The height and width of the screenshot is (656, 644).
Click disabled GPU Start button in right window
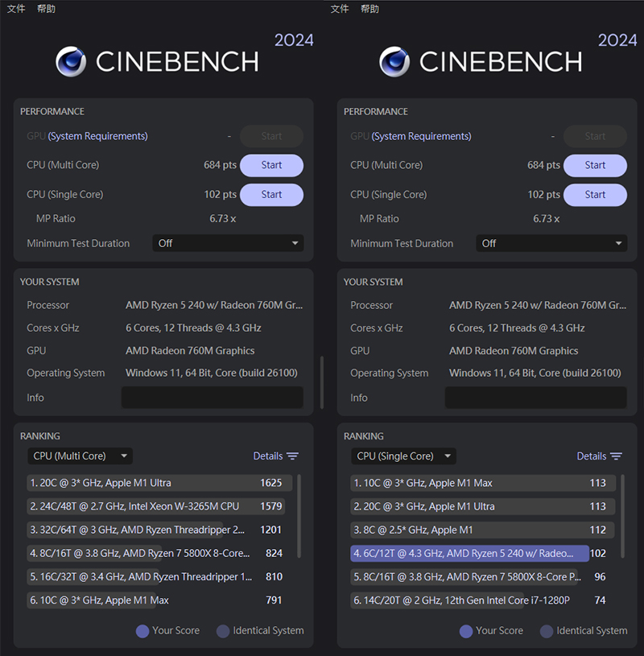pyautogui.click(x=595, y=136)
